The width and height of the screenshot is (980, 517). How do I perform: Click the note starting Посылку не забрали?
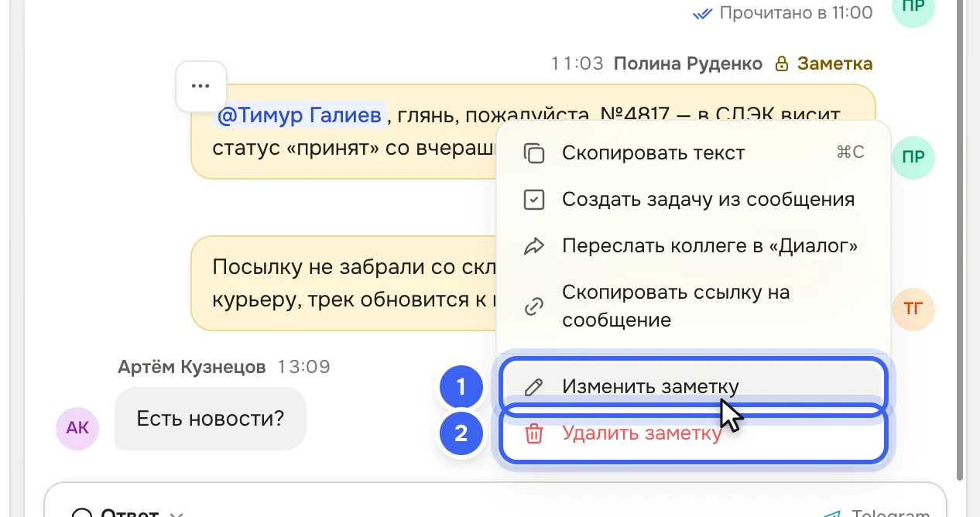[344, 283]
